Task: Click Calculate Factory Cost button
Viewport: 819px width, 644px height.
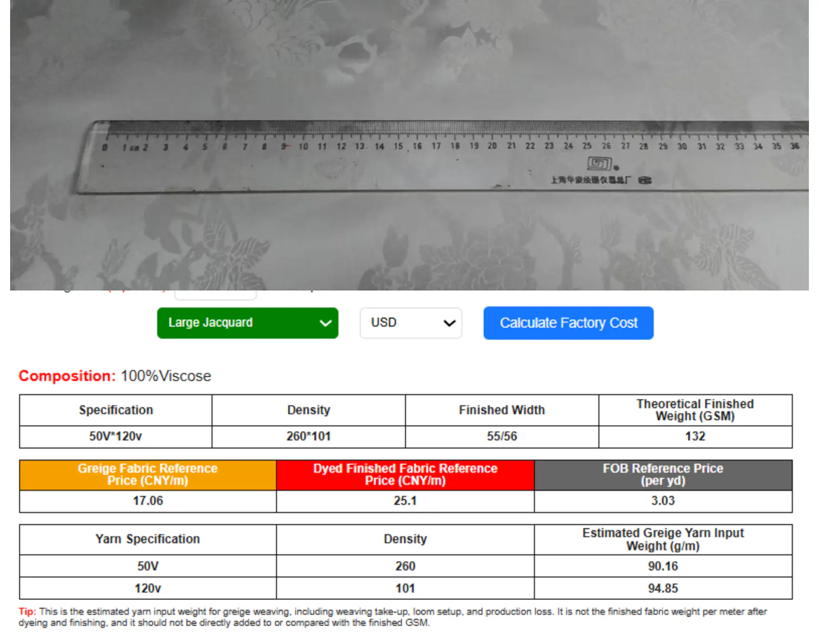Action: tap(568, 323)
